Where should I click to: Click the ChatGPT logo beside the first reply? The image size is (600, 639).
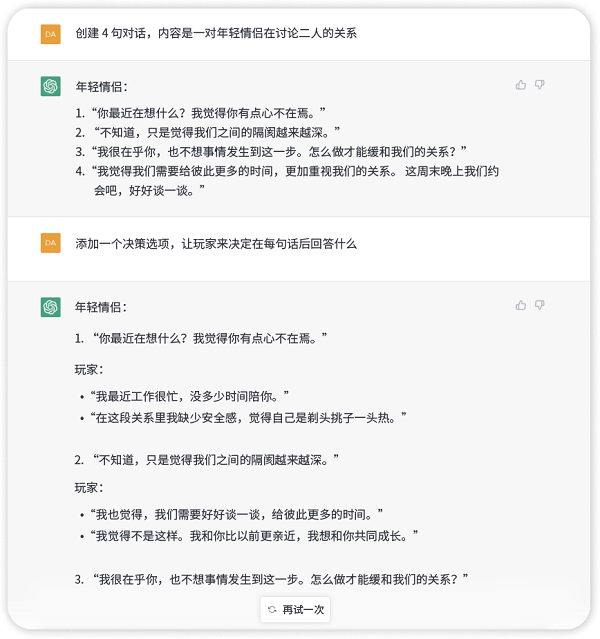click(x=51, y=86)
